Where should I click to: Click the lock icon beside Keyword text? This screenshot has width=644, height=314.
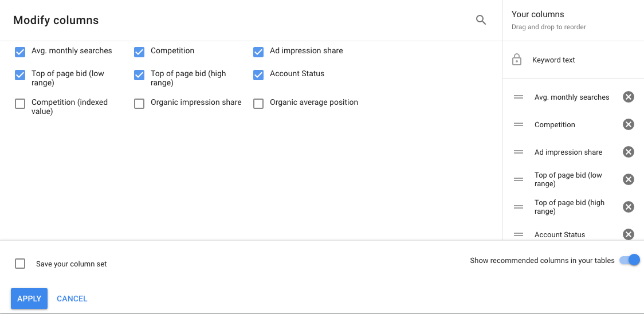(x=517, y=60)
